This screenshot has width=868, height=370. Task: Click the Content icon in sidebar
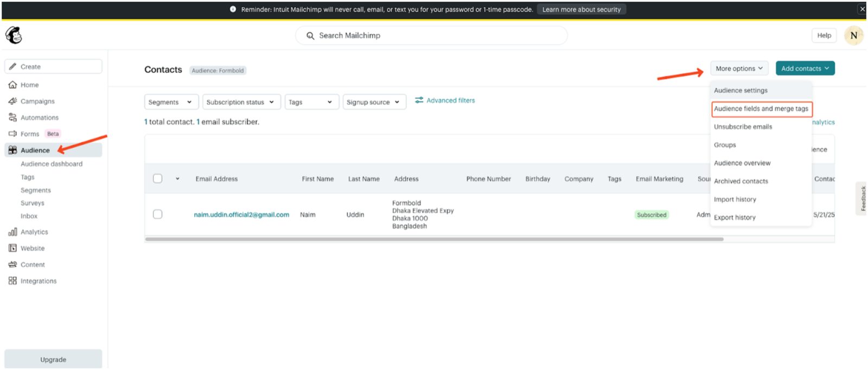(12, 264)
